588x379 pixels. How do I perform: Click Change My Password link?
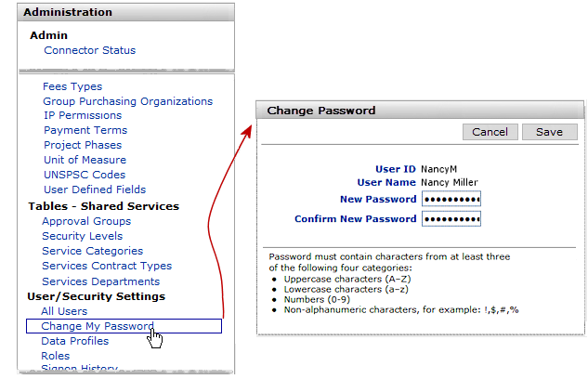(x=98, y=326)
